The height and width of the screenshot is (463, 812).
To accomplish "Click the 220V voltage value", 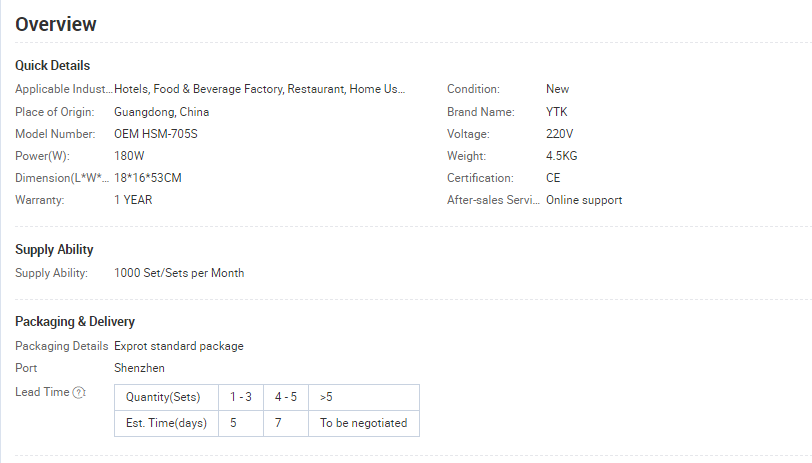I will [559, 134].
